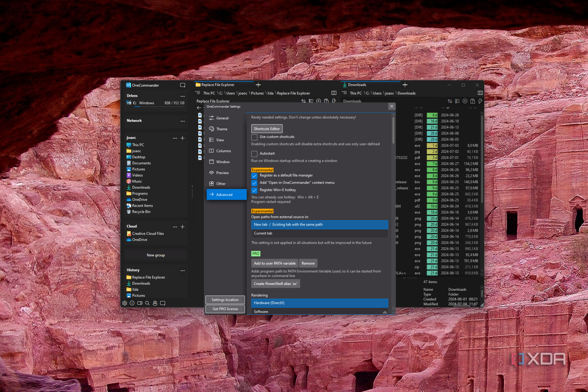The height and width of the screenshot is (392, 588).
Task: Click the column layout icon beside the Downloads path
Action: tap(480, 93)
